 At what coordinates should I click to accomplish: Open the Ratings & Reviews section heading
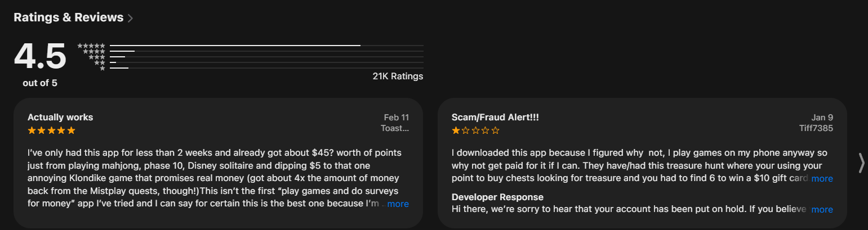click(68, 17)
